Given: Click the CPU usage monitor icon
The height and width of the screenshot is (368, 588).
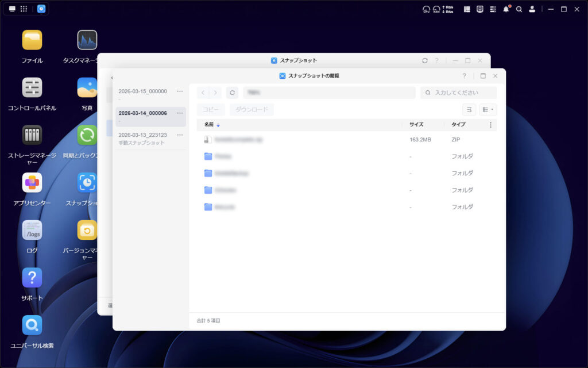Looking at the screenshot, I should coord(425,8).
